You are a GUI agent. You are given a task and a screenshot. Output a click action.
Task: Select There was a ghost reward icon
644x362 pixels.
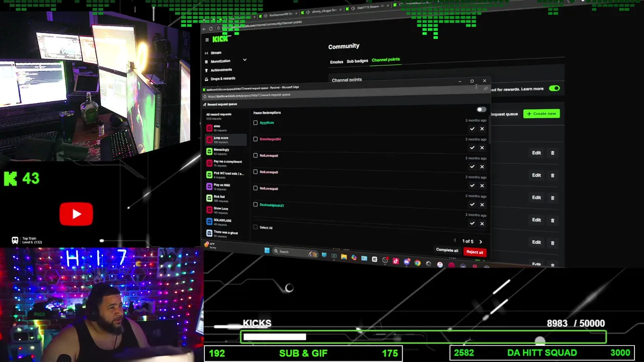pyautogui.click(x=209, y=233)
